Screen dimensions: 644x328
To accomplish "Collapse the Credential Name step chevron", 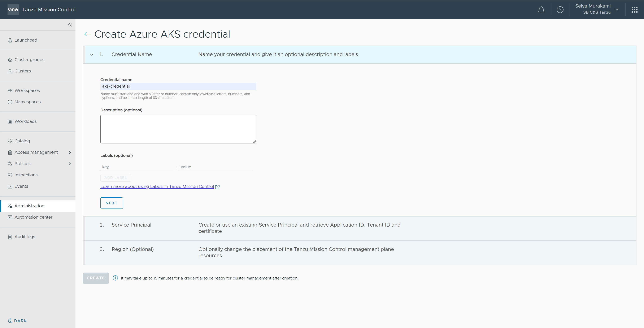I will (92, 55).
